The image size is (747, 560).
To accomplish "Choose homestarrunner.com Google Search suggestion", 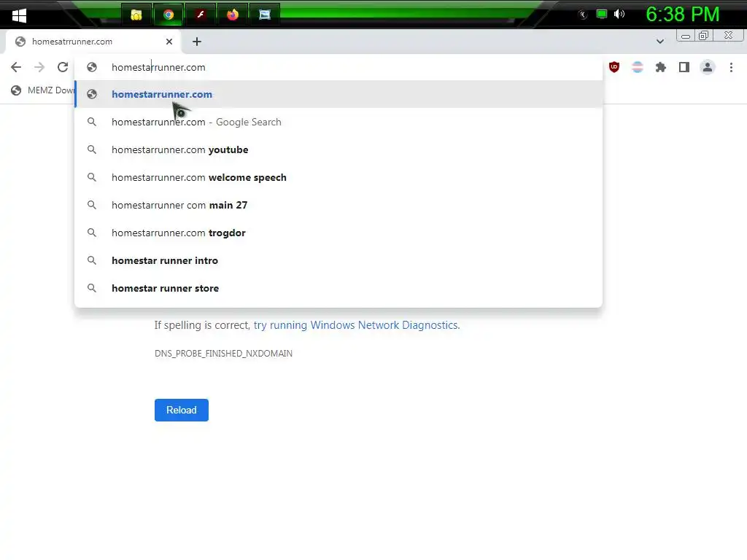I will coord(338,122).
